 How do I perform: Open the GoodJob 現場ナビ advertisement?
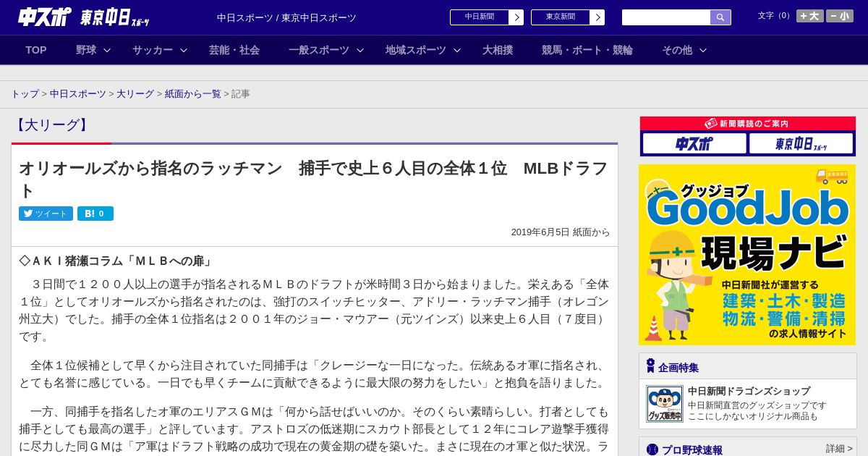point(747,255)
